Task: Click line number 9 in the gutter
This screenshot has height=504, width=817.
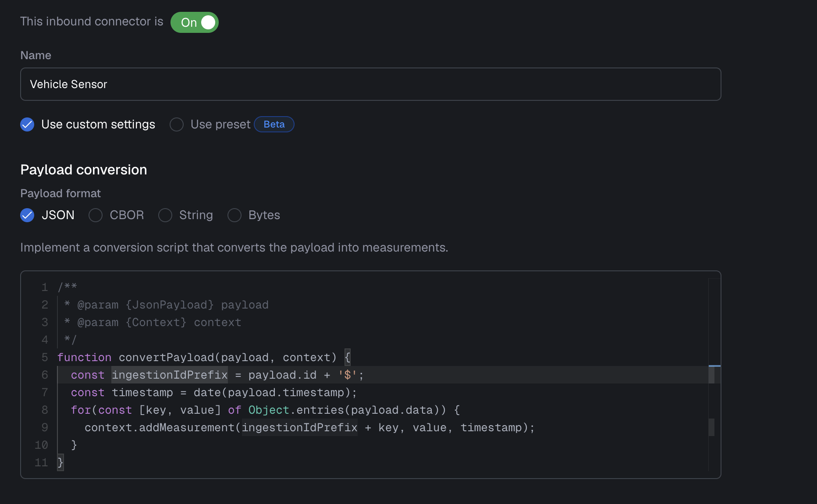Action: pos(45,428)
